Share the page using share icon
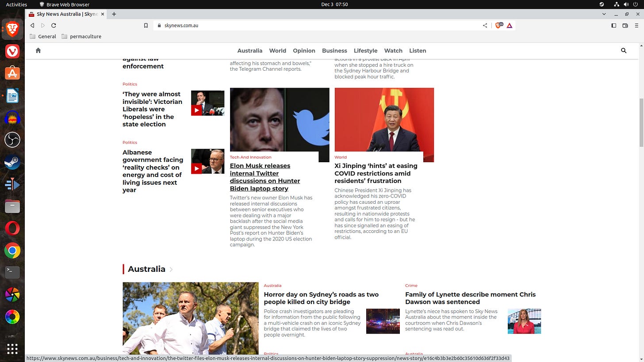644x362 pixels. pyautogui.click(x=485, y=26)
